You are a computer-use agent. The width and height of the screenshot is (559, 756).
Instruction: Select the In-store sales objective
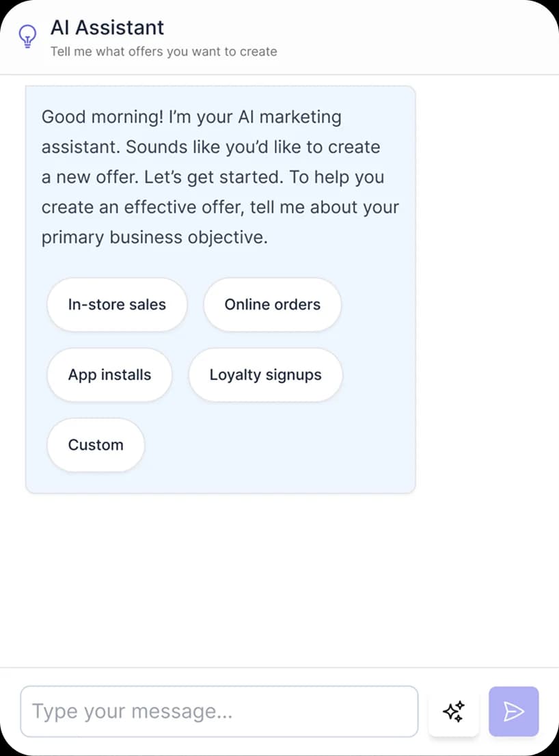pyautogui.click(x=117, y=305)
